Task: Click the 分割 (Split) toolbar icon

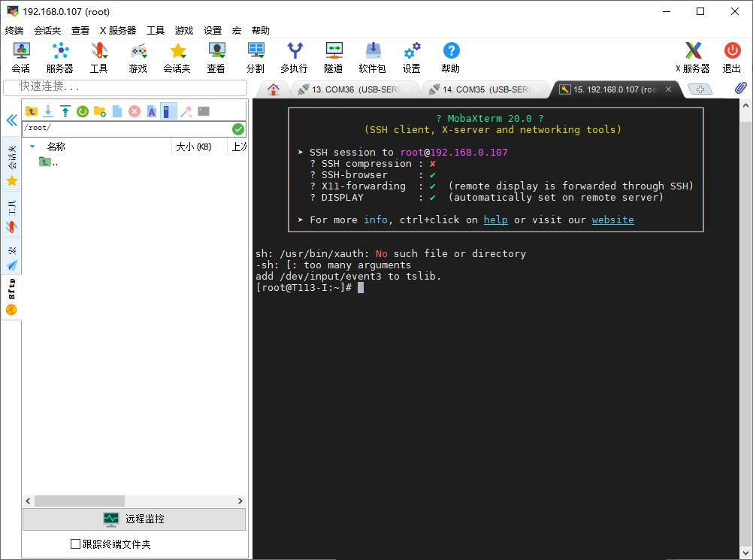Action: point(256,57)
